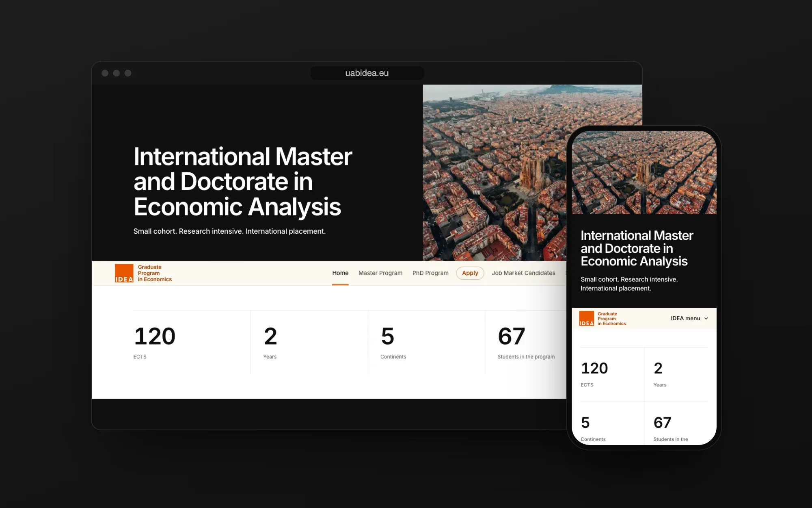The width and height of the screenshot is (812, 508).
Task: Open the PhD Program menu item
Action: pyautogui.click(x=430, y=273)
